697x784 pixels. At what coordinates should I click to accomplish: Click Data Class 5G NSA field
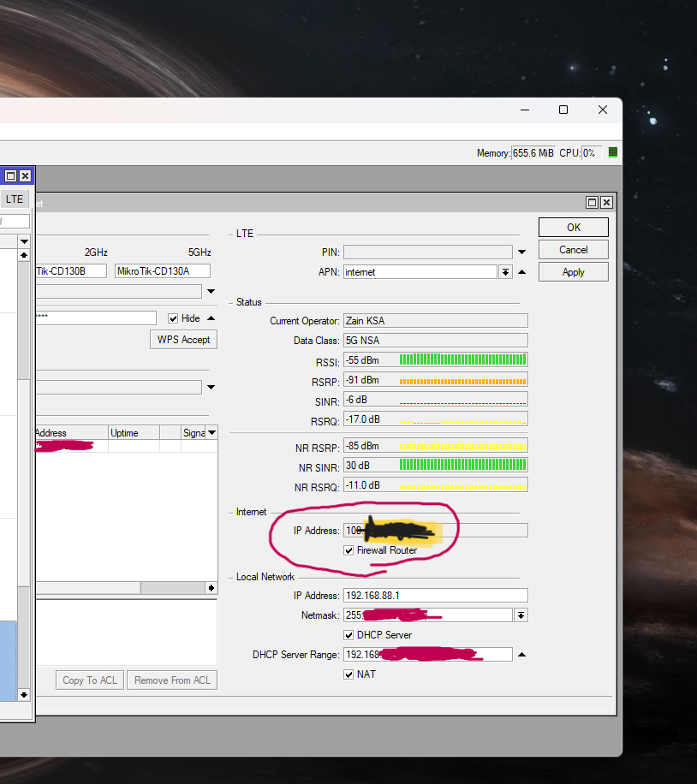pyautogui.click(x=435, y=341)
